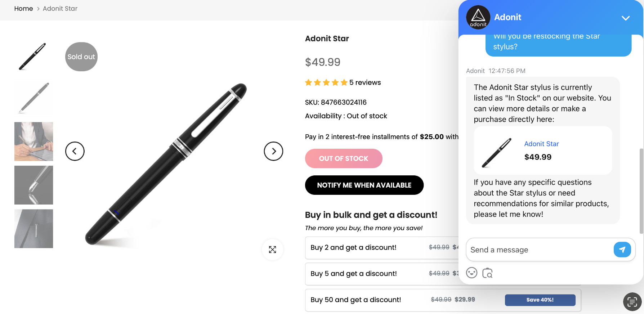Click Notify Me When Available button
The width and height of the screenshot is (644, 314).
pyautogui.click(x=364, y=185)
